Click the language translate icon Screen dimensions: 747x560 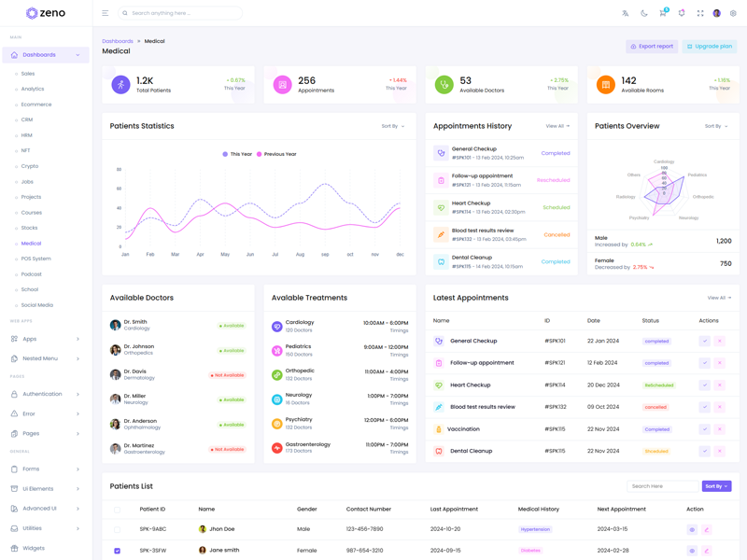point(626,13)
